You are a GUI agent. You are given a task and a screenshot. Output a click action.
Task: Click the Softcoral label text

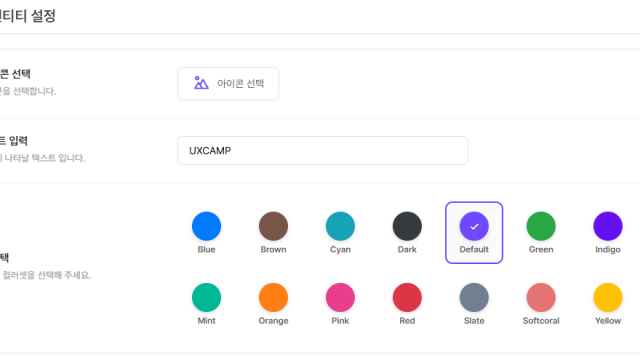pyautogui.click(x=541, y=321)
